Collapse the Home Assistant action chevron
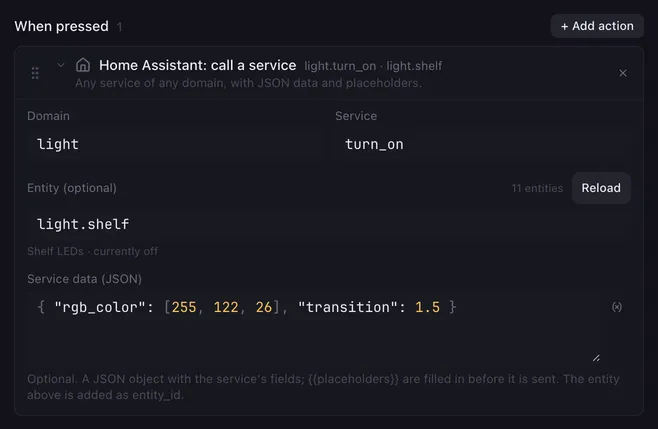658x429 pixels. 61,65
